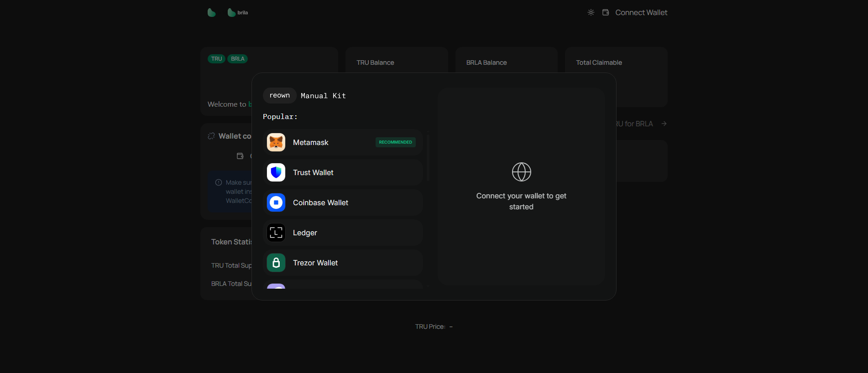The width and height of the screenshot is (868, 373).
Task: Click the RECOMMENDED tag on Metamask
Action: tap(396, 142)
